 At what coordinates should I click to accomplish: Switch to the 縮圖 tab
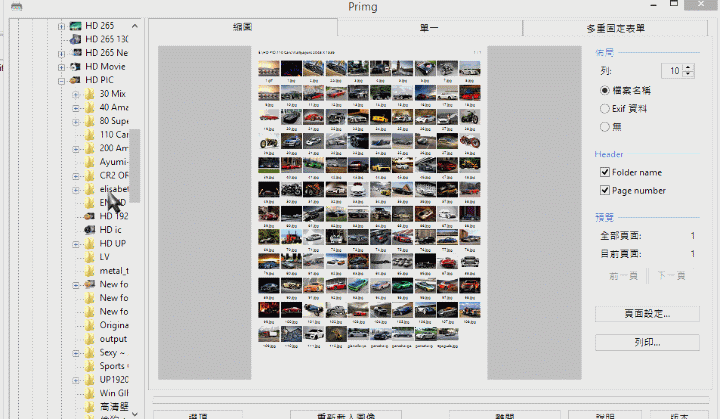pyautogui.click(x=242, y=27)
